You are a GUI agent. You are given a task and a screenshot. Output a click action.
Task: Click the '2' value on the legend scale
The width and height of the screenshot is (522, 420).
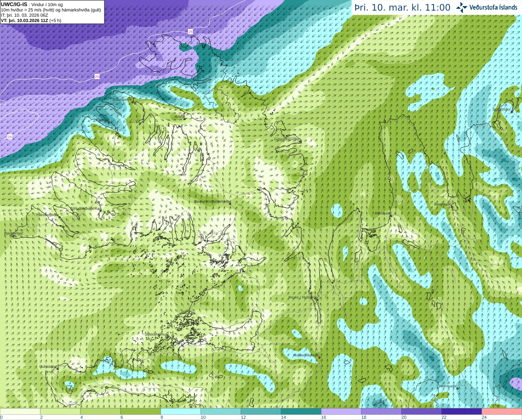tap(41, 417)
